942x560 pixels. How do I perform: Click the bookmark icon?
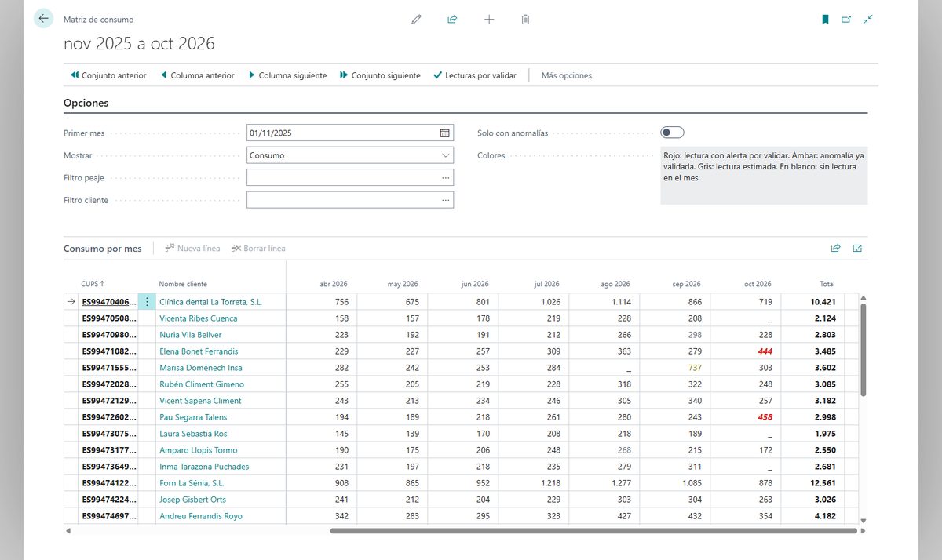pyautogui.click(x=825, y=20)
